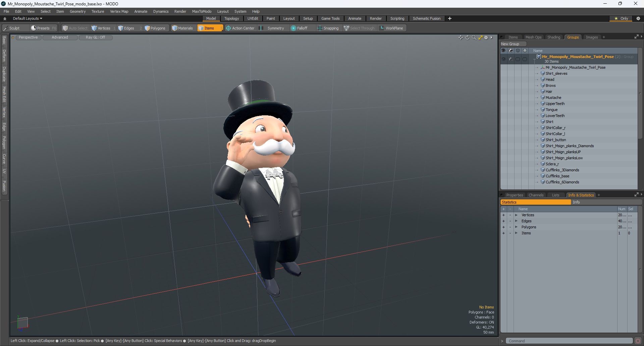The image size is (644, 346).
Task: Show the Info section button
Action: 606,202
